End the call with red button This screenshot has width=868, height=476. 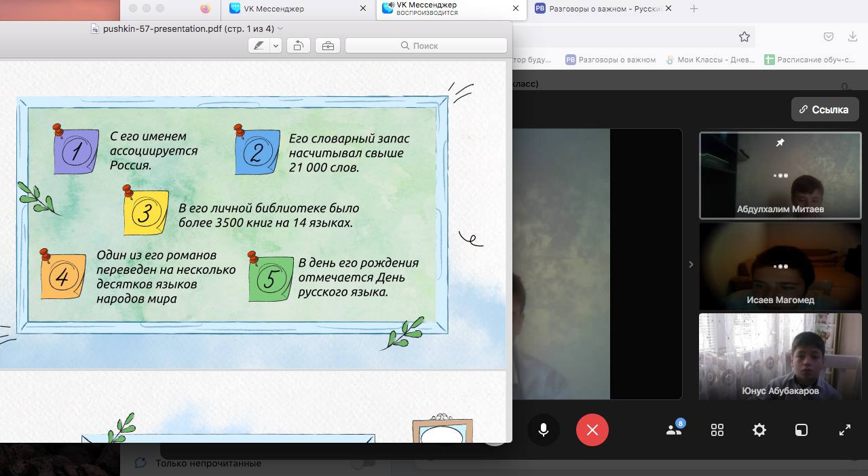pyautogui.click(x=592, y=430)
